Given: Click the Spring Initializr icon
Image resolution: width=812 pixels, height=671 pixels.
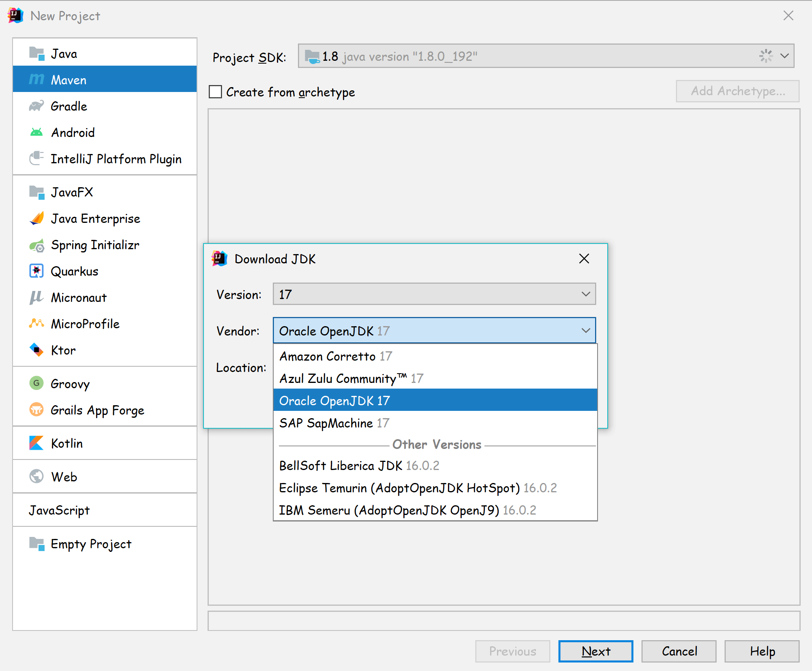Looking at the screenshot, I should [x=36, y=245].
